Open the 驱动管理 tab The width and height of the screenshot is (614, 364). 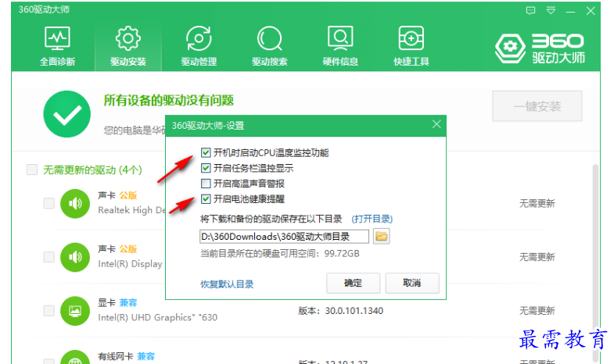click(199, 46)
